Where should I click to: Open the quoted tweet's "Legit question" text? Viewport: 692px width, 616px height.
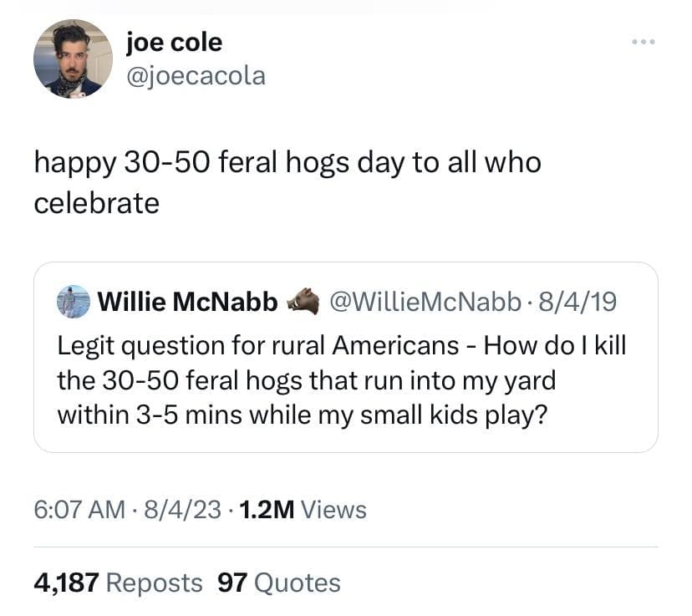(x=341, y=344)
